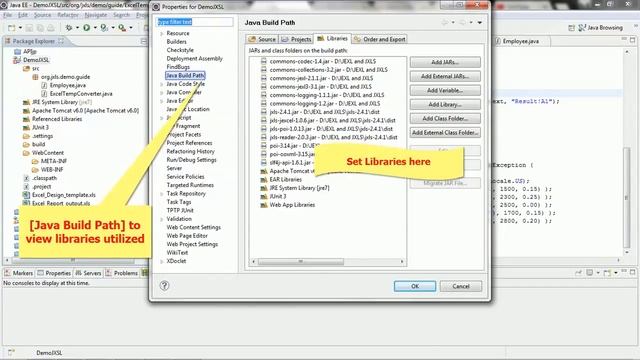The height and width of the screenshot is (360, 640).
Task: Open dropdown arrow next to Debug icon
Action: coord(77,28)
